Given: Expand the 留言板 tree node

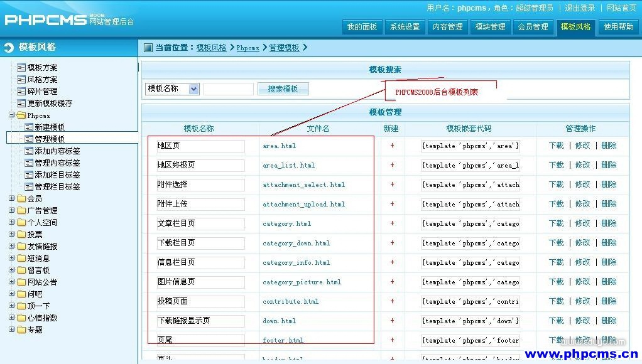Looking at the screenshot, I should point(11,269).
